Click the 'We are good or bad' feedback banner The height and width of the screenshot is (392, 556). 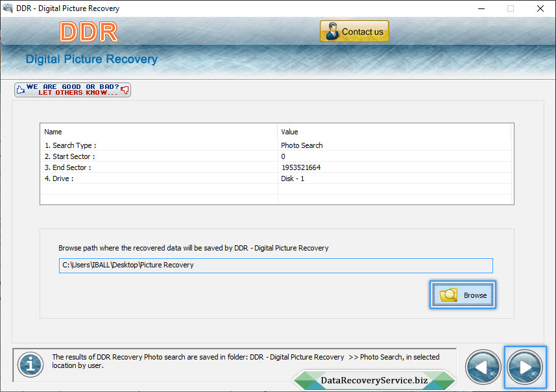(73, 90)
